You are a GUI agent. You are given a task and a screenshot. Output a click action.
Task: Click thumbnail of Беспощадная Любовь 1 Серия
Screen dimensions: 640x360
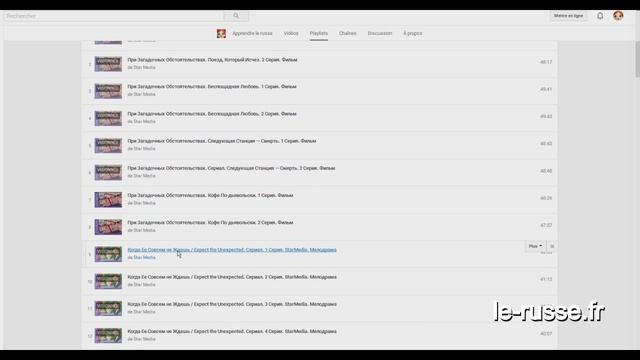(108, 91)
